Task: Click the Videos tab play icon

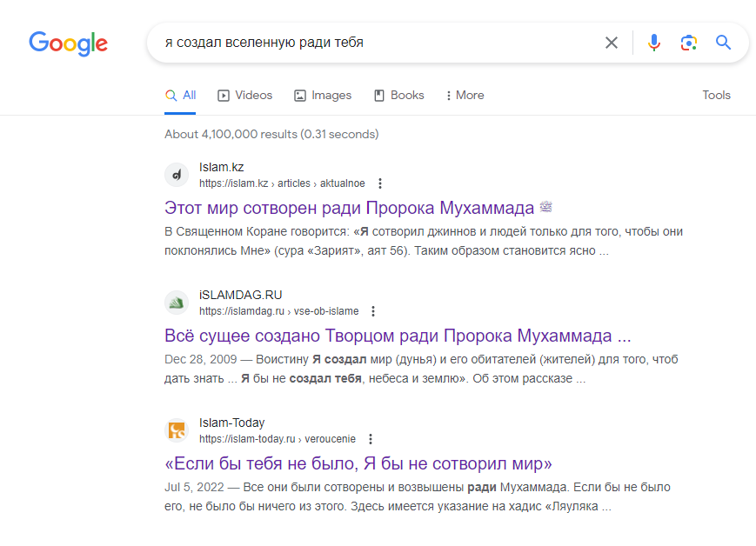Action: point(224,95)
